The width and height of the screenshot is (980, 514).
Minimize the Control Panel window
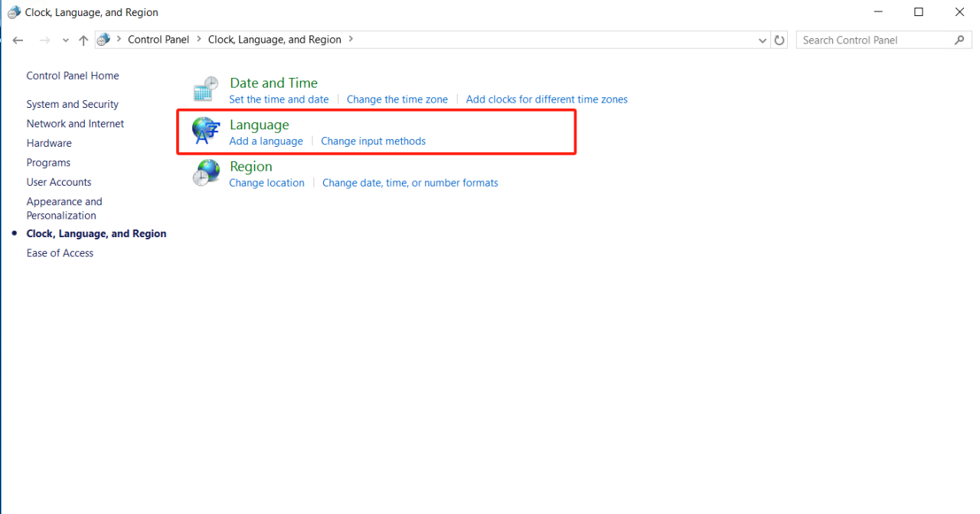click(x=878, y=12)
